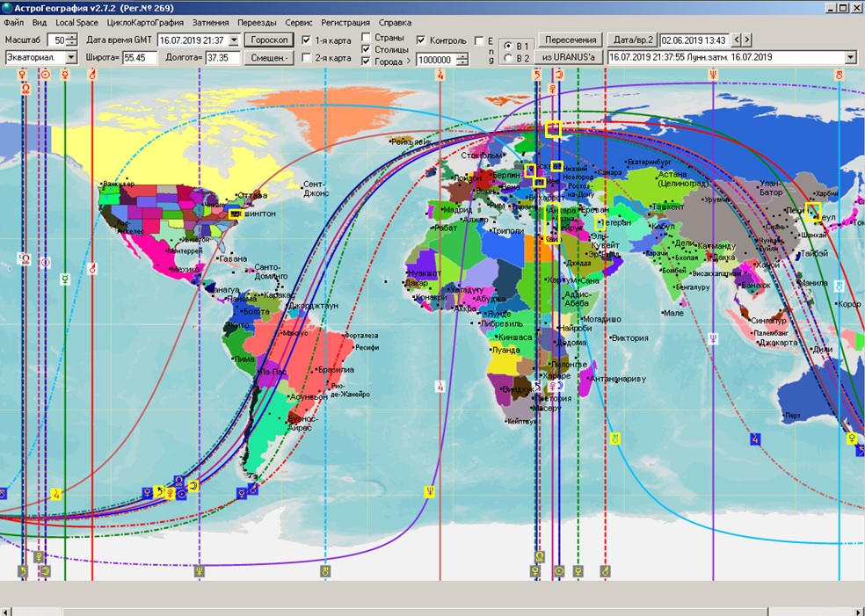Screen dimensions: 865x616
Task: Select the red Jupiter symbol at map top
Action: pos(440,76)
